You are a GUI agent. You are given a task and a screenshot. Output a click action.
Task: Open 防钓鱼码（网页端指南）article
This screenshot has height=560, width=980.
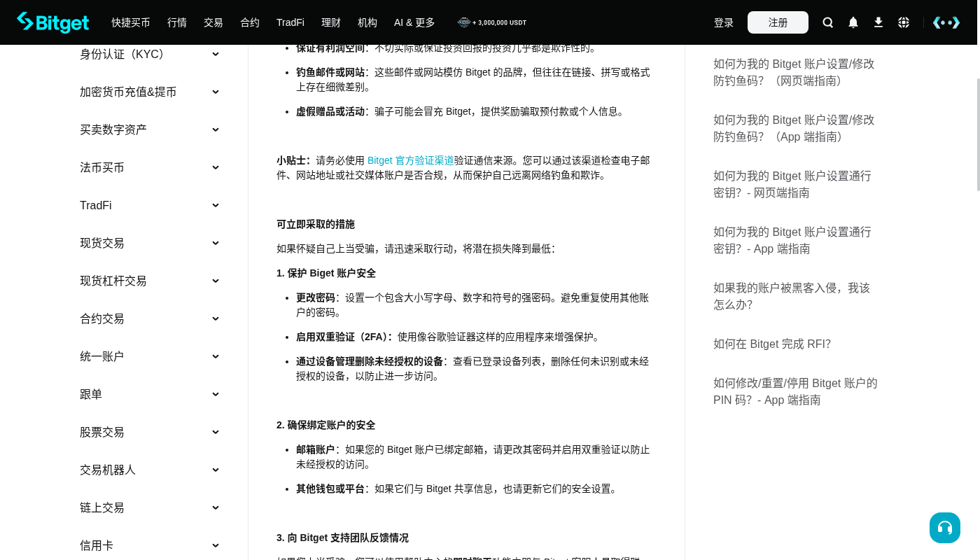pos(794,72)
